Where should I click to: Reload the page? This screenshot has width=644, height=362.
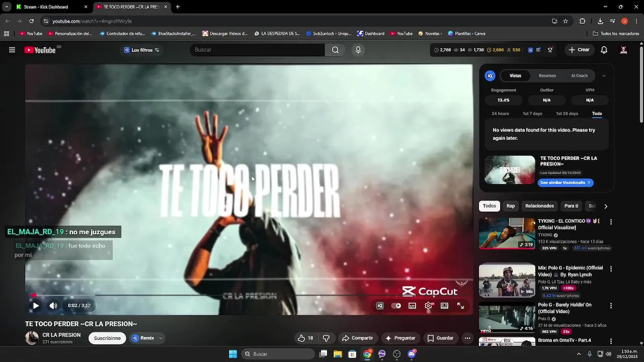[31, 21]
